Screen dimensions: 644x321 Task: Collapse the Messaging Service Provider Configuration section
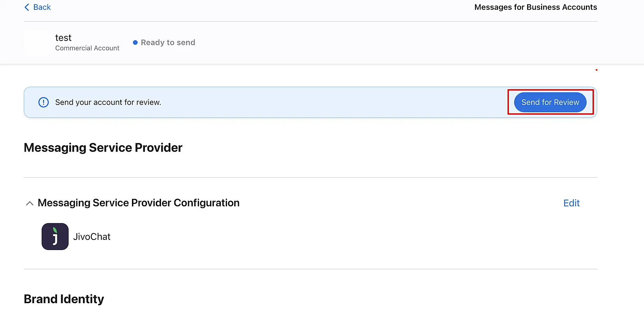(30, 203)
